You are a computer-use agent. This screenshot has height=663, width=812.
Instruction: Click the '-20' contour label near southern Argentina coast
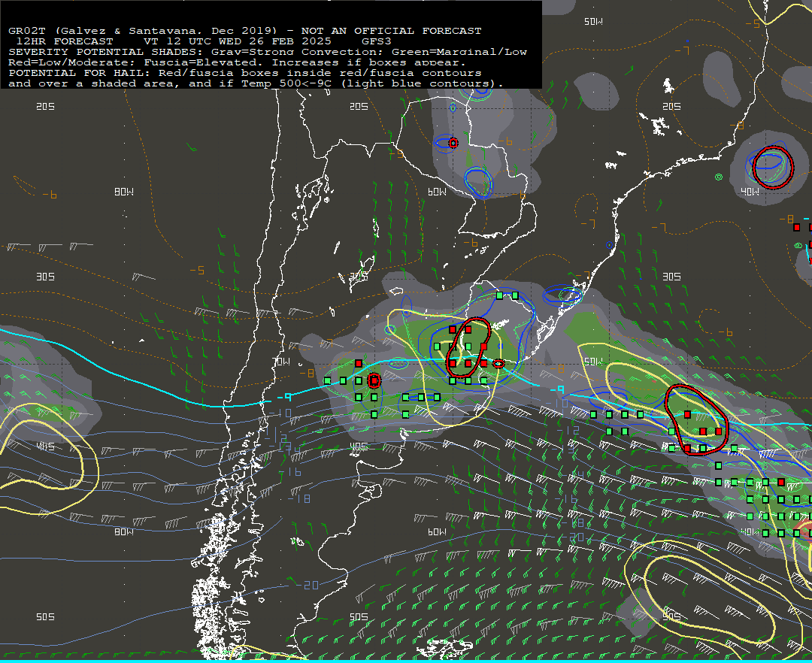(x=308, y=585)
